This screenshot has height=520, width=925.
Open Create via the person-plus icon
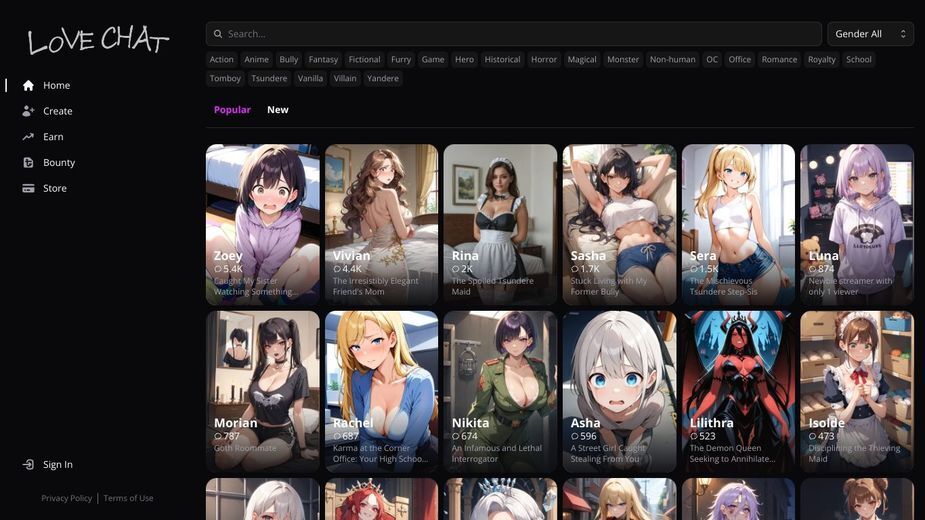28,111
